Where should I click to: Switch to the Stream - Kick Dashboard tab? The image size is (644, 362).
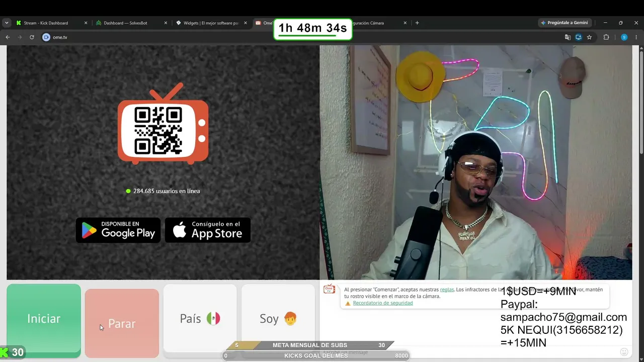point(46,23)
